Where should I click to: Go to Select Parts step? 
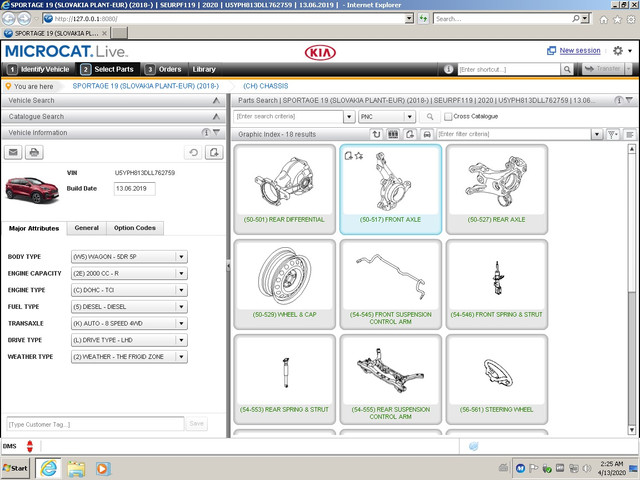coord(107,69)
